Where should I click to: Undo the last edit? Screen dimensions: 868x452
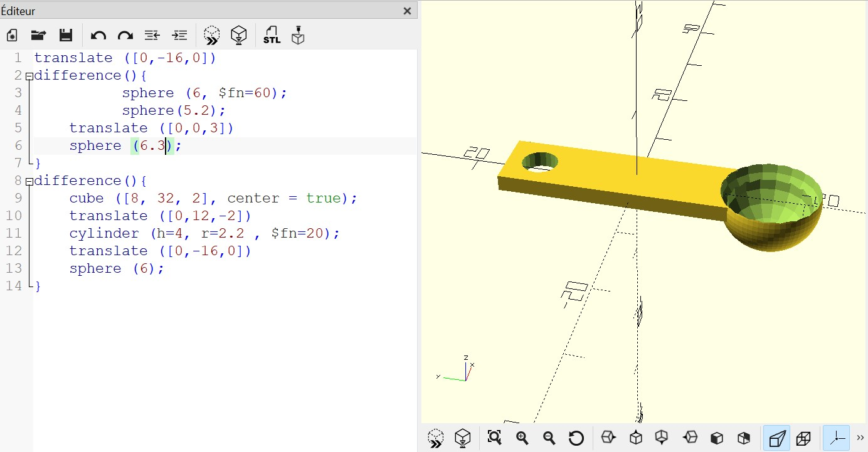[x=98, y=36]
